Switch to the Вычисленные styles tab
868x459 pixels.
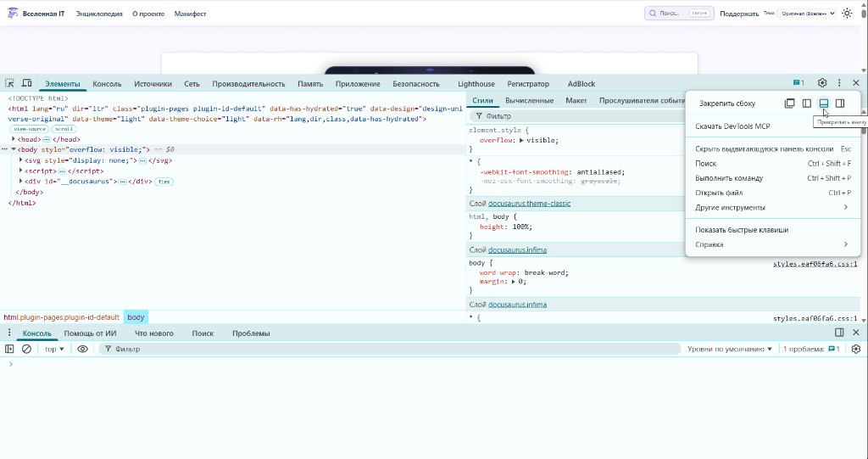point(529,100)
